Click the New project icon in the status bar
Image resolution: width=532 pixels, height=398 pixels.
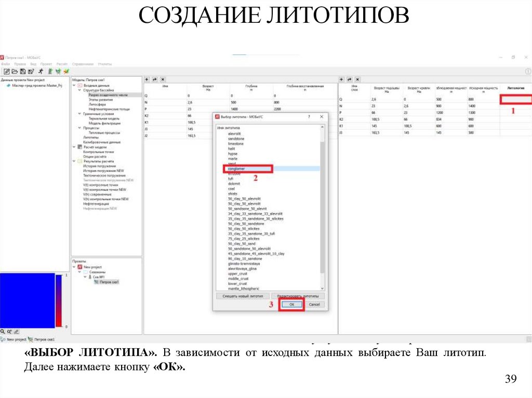(3, 339)
